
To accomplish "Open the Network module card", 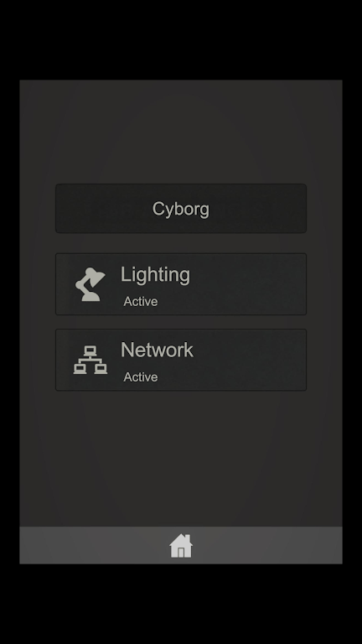I will [x=181, y=360].
